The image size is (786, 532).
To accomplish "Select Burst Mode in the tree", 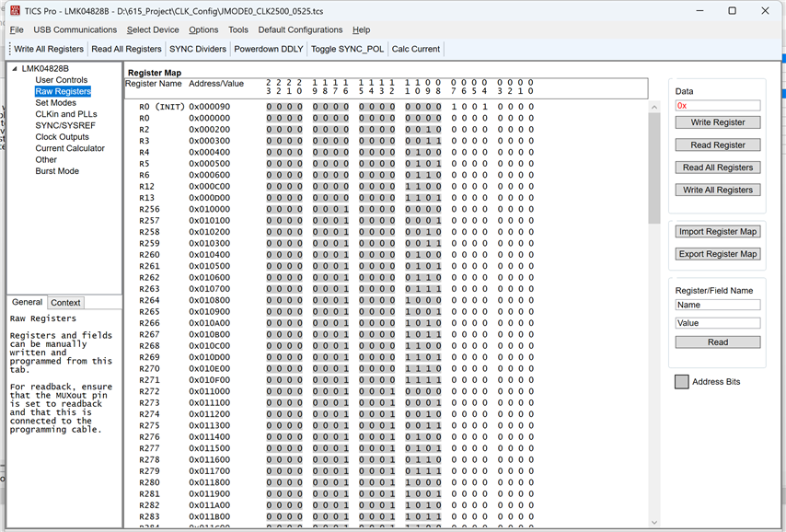I will point(57,171).
